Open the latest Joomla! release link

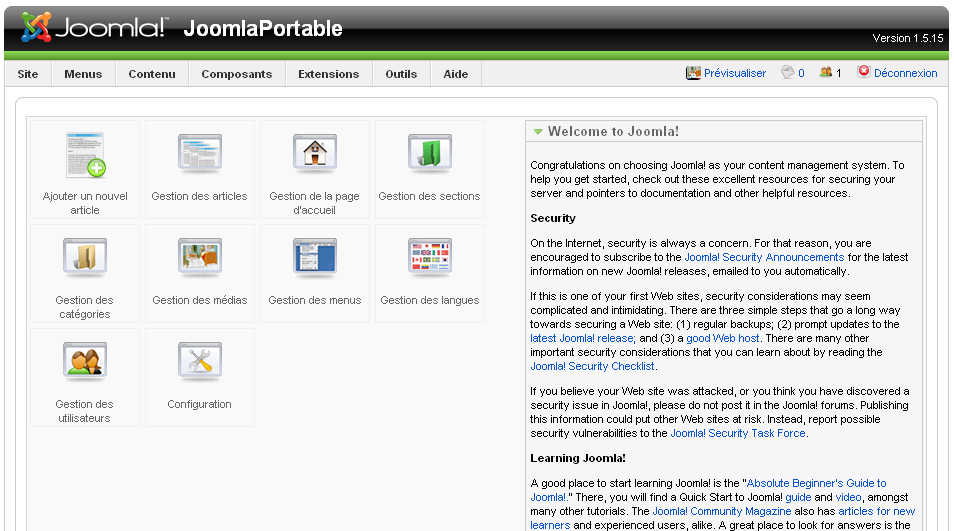click(583, 338)
